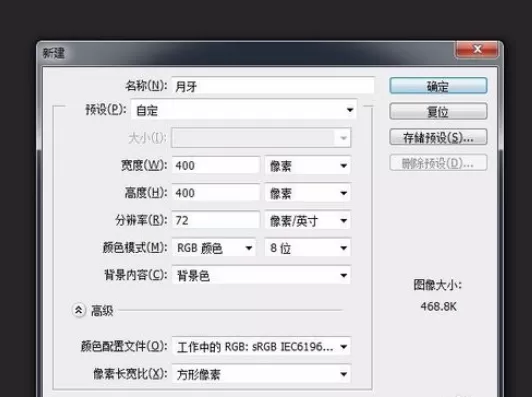Screen dimensions: 532x397
Task: Click the 宽度 input field with 400
Action: (216, 166)
